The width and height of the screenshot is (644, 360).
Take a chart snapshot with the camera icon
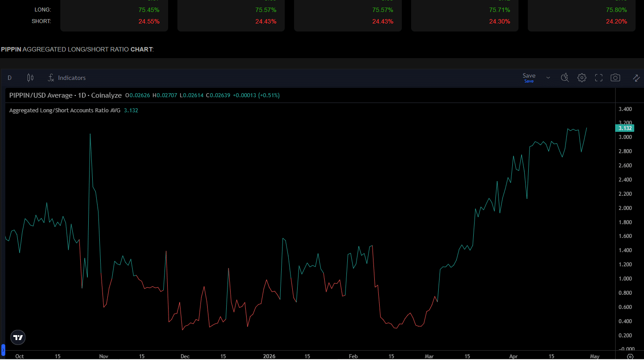click(x=615, y=78)
